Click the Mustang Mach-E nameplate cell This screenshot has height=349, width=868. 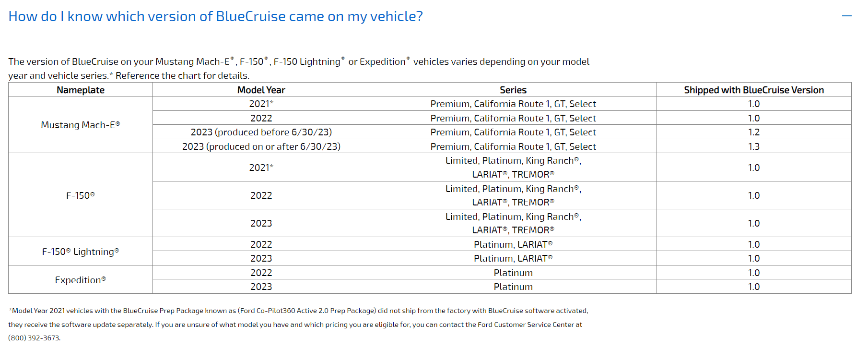[x=81, y=125]
